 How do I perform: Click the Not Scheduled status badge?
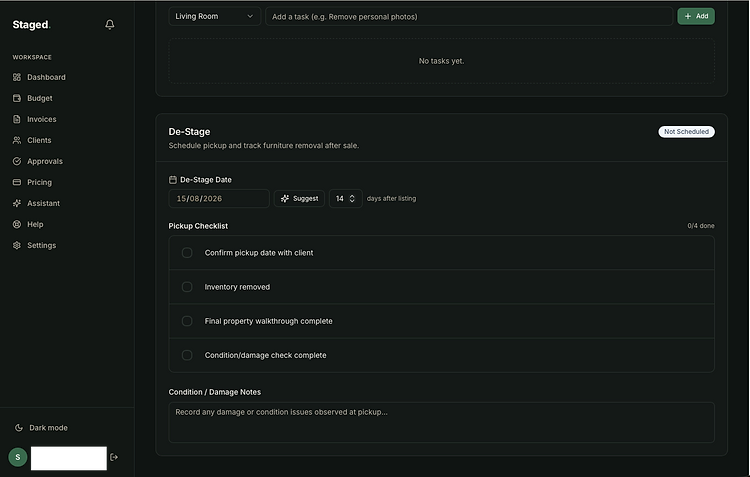click(686, 132)
